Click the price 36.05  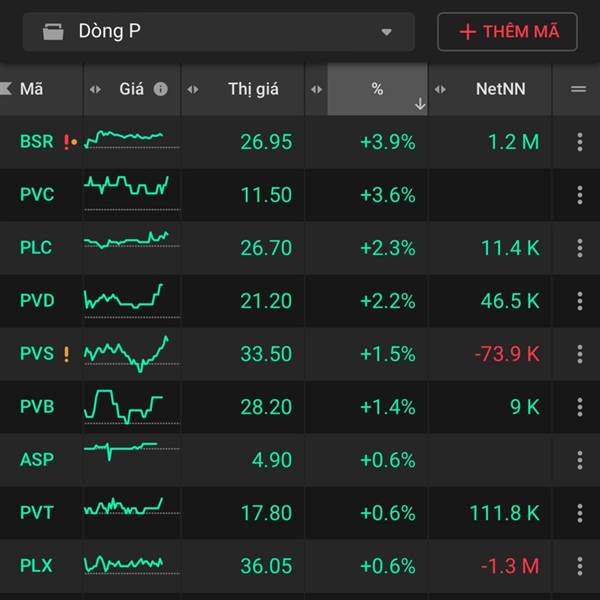266,566
